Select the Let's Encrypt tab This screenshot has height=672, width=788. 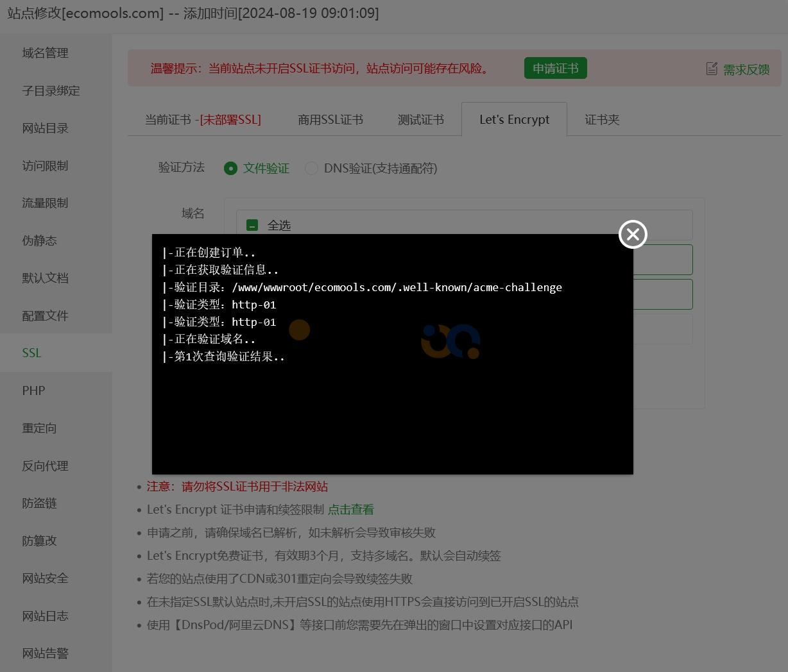pyautogui.click(x=514, y=119)
